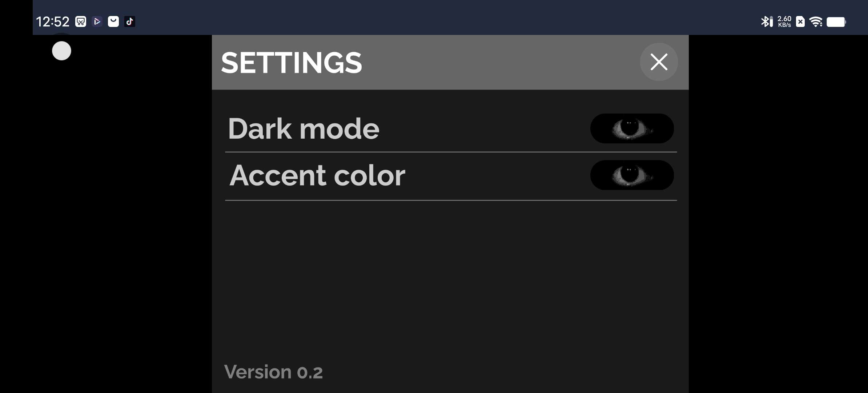The width and height of the screenshot is (868, 393).
Task: Close the Settings panel with the X
Action: [659, 62]
